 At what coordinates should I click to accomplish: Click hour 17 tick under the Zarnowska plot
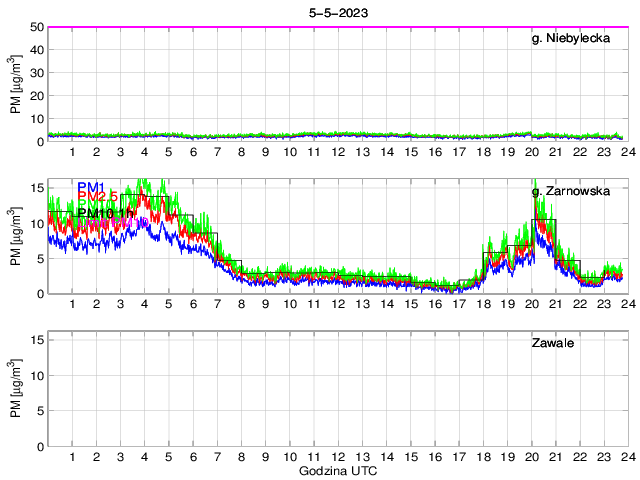pos(458,304)
